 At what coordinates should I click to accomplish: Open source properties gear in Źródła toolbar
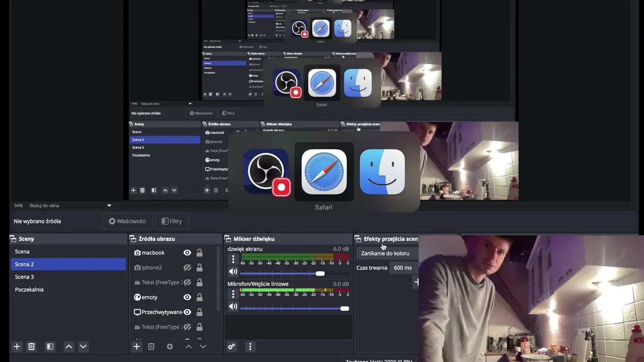click(x=170, y=346)
